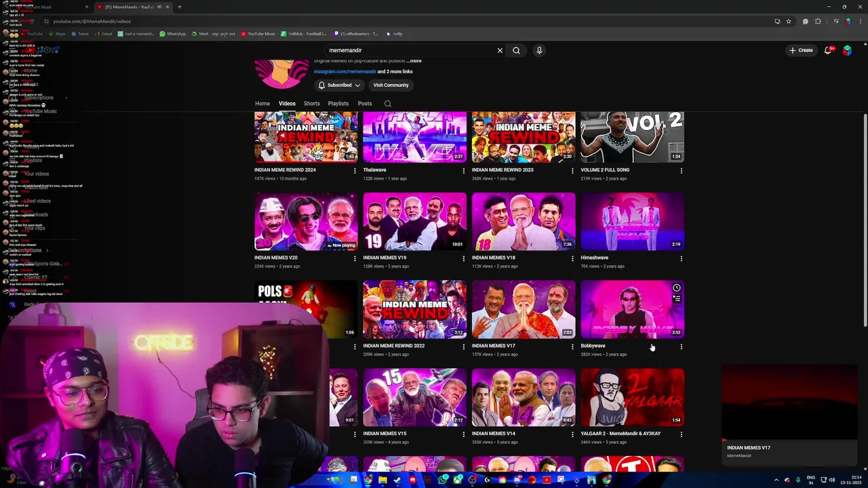
Task: Open the 'INDIAN MEMES V18' video title
Action: click(x=494, y=258)
